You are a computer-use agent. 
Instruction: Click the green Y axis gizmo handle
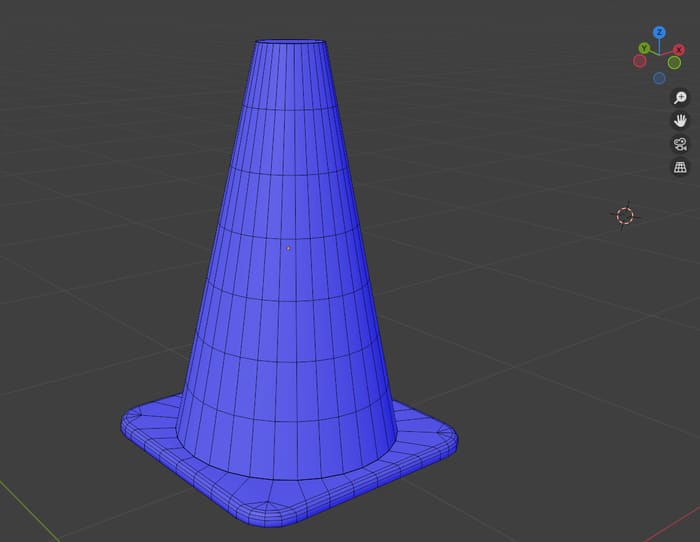coord(644,48)
